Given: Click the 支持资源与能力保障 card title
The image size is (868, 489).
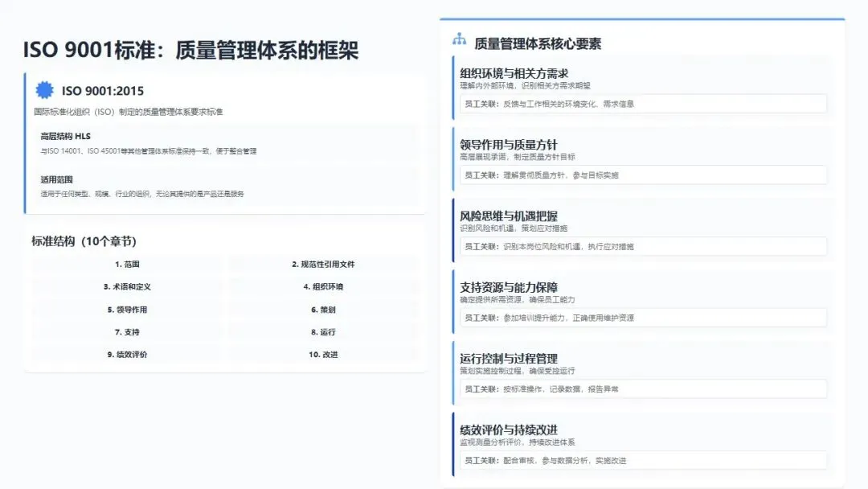Looking at the screenshot, I should tap(508, 287).
